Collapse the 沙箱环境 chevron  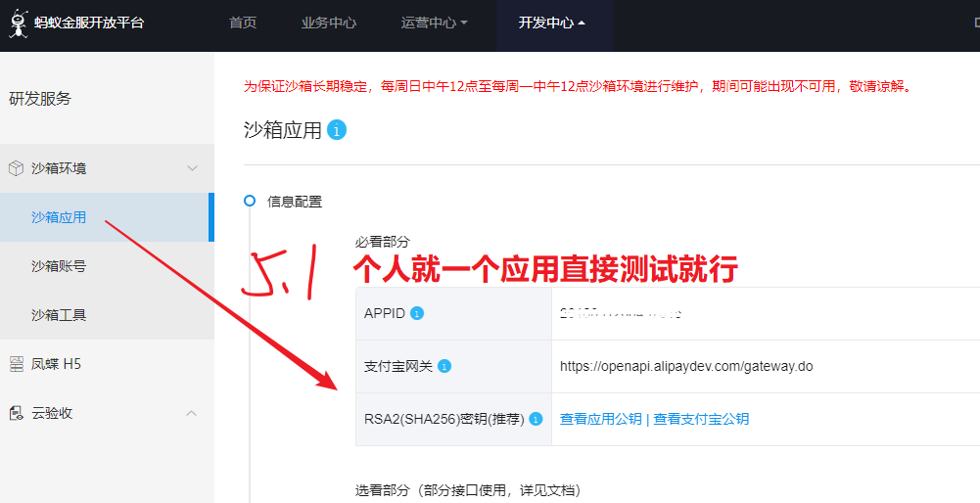[x=192, y=168]
